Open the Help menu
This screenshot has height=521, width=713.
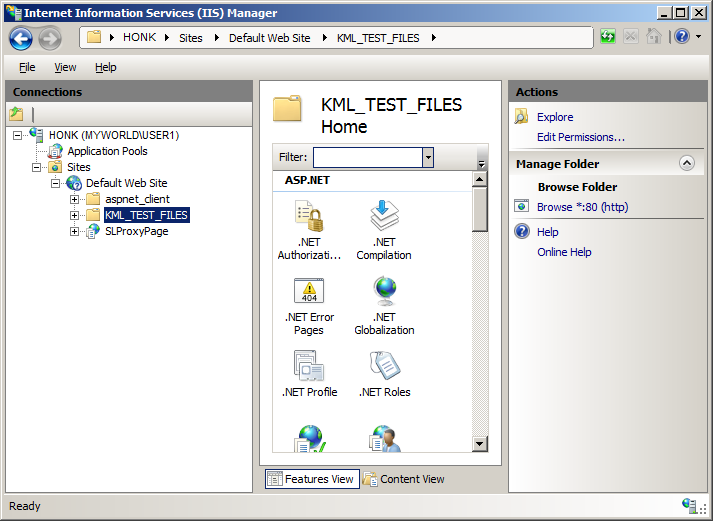click(105, 67)
